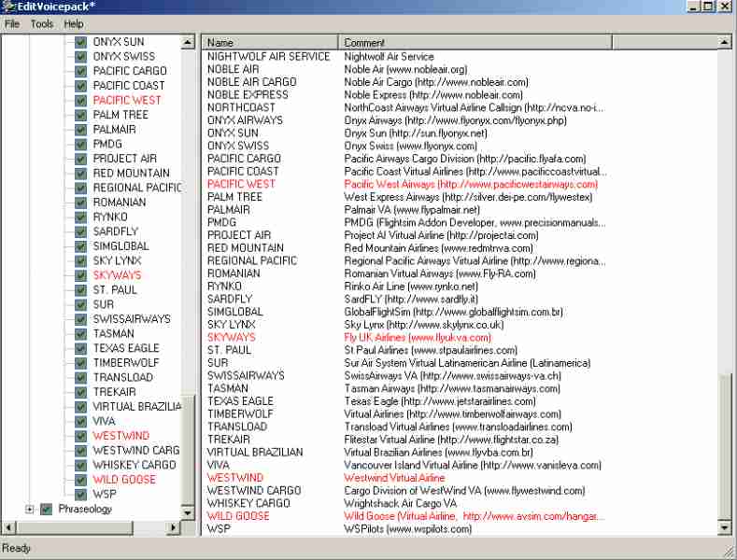Toggle the SKYWAYS checkbox
This screenshot has height=560, width=737.
pyautogui.click(x=81, y=275)
